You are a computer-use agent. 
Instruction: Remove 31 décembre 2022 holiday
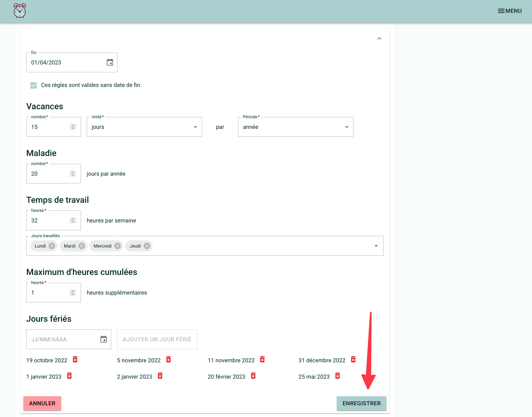353,360
